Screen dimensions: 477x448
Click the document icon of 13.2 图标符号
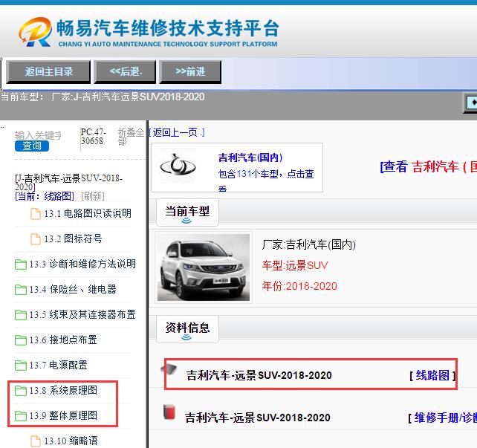36,238
